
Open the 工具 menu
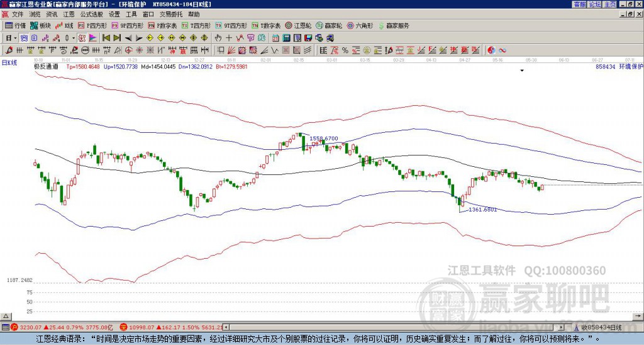131,14
